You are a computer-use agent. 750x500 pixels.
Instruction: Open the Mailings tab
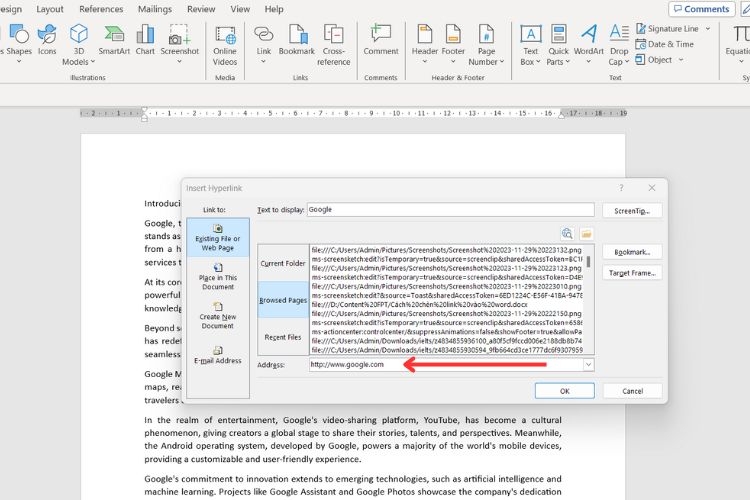point(155,9)
